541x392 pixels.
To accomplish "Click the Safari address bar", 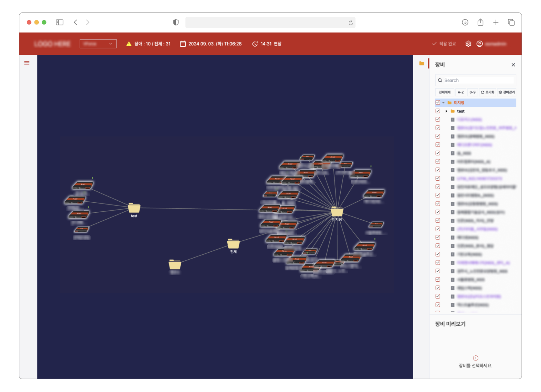I will (270, 22).
